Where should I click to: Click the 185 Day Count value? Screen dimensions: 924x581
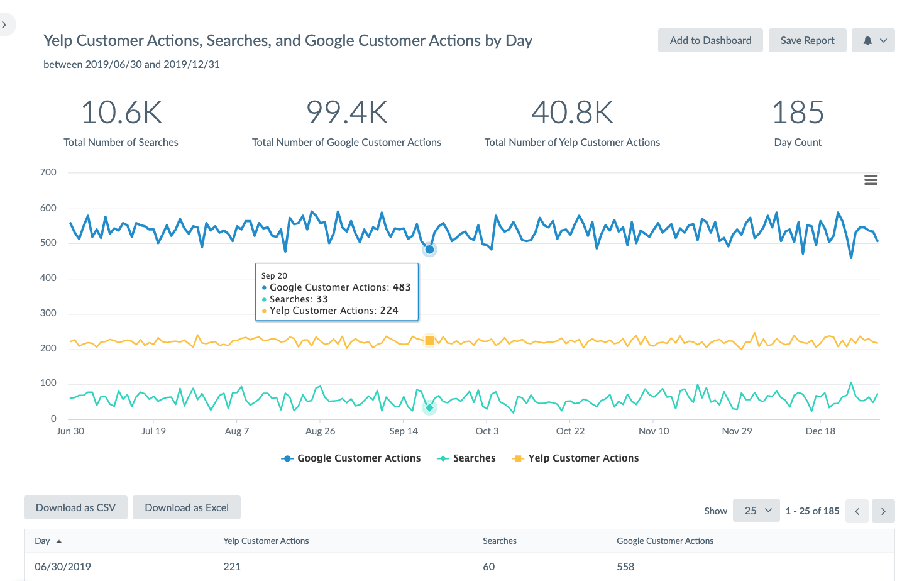[x=798, y=113]
